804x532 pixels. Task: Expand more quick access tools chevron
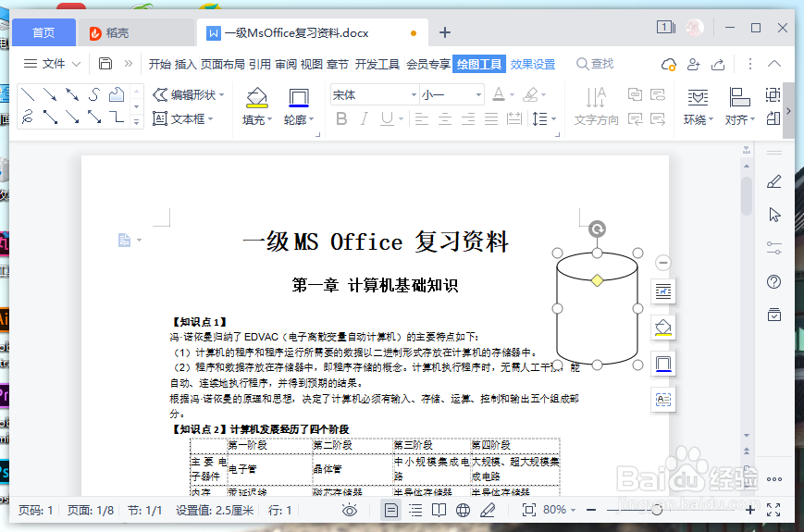[x=129, y=64]
